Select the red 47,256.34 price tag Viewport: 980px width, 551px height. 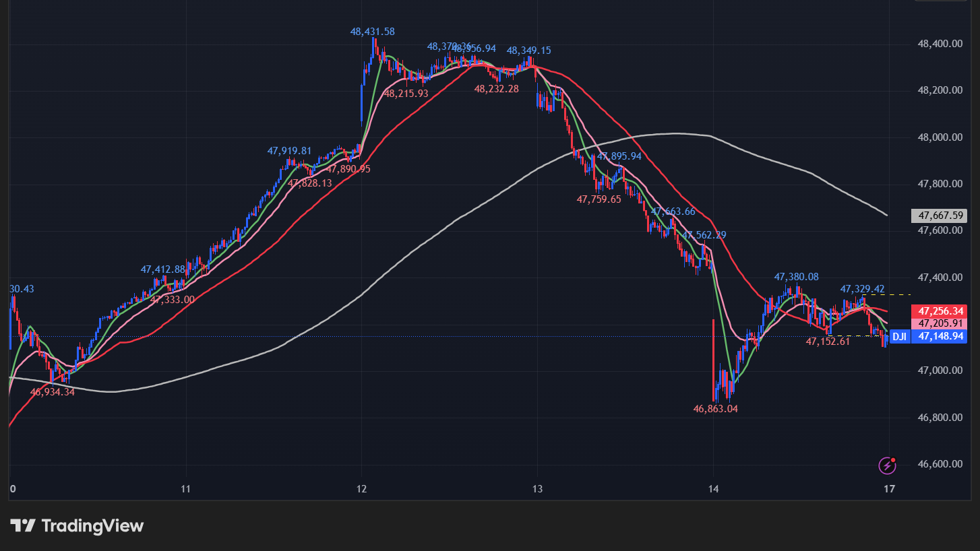[x=939, y=311]
